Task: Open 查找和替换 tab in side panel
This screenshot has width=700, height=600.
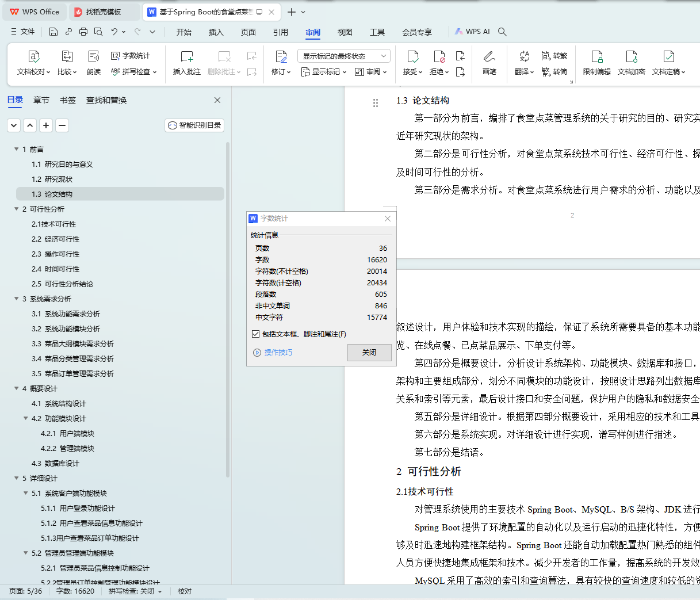Action: 106,100
